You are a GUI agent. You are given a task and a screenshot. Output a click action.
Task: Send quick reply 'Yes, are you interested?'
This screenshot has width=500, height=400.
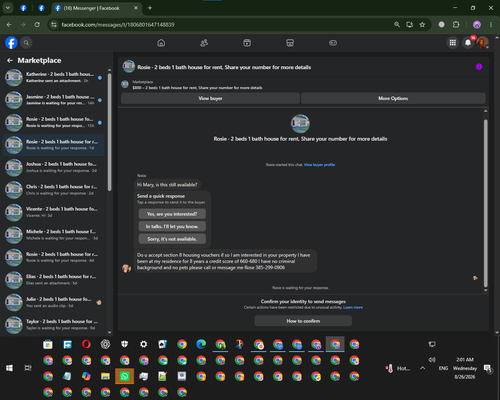[172, 214]
